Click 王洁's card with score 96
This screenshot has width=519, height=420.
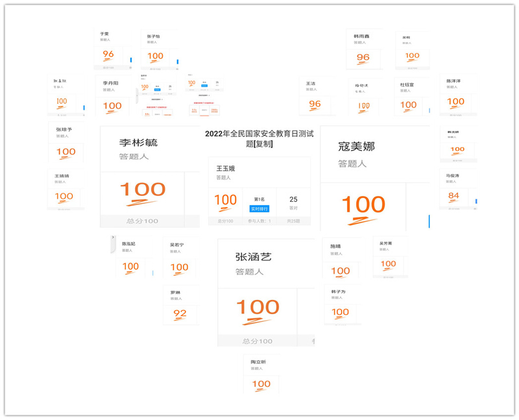point(315,97)
